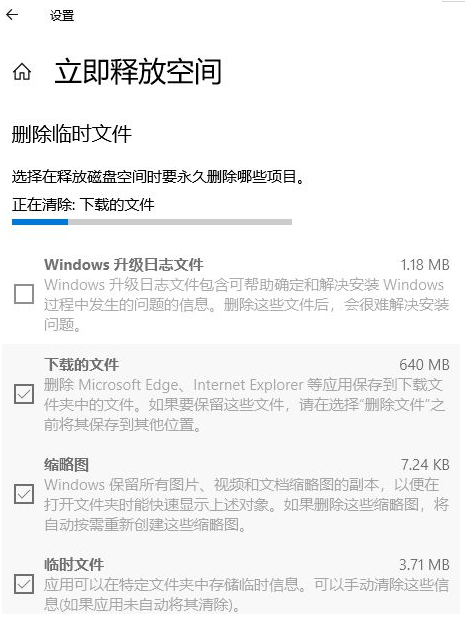Viewport: 465px width, 623px height.
Task: Check the Windows 升级日志文件 checkbox
Action: coord(24,294)
